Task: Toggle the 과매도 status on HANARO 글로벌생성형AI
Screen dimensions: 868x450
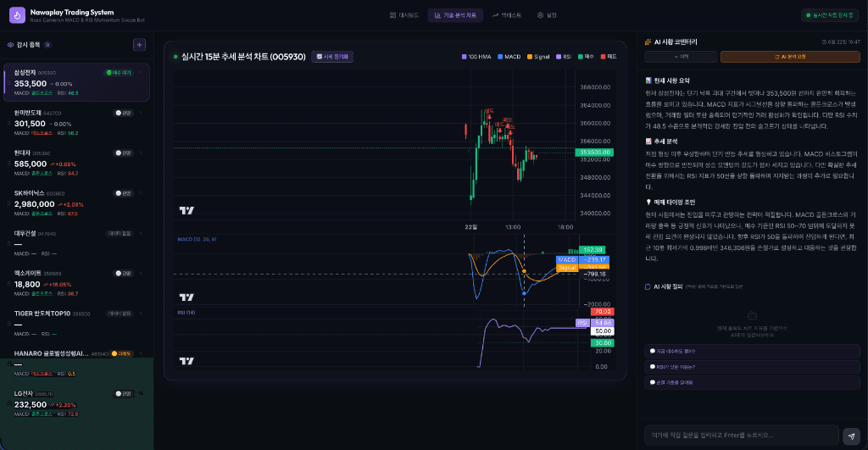Action: [x=122, y=353]
